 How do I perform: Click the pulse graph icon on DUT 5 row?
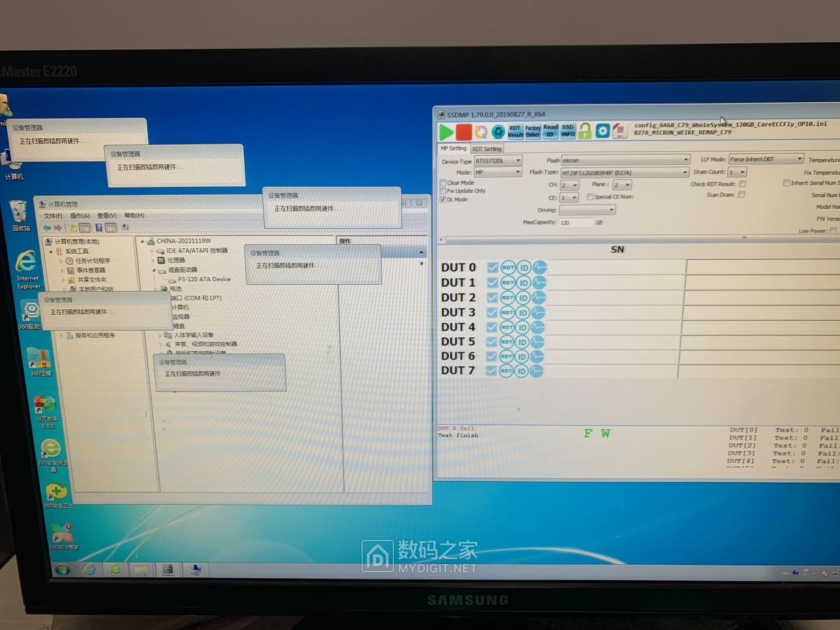tap(537, 342)
